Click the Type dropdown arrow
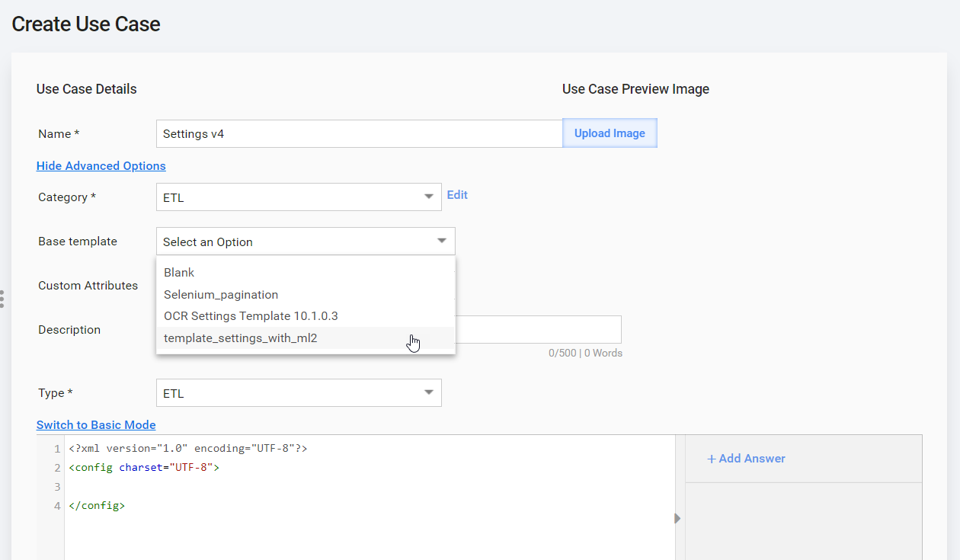 pos(429,393)
